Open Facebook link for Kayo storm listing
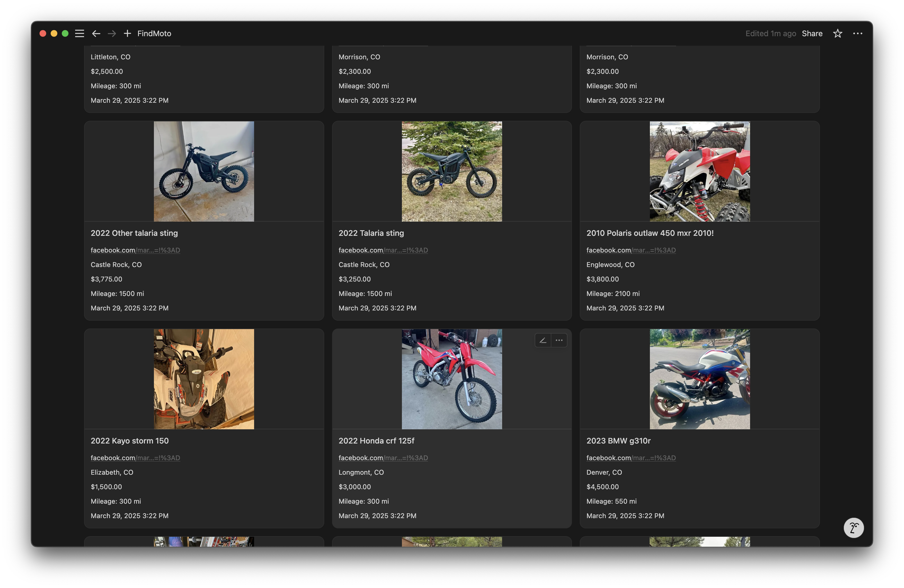Viewport: 904px width, 588px height. (x=135, y=458)
